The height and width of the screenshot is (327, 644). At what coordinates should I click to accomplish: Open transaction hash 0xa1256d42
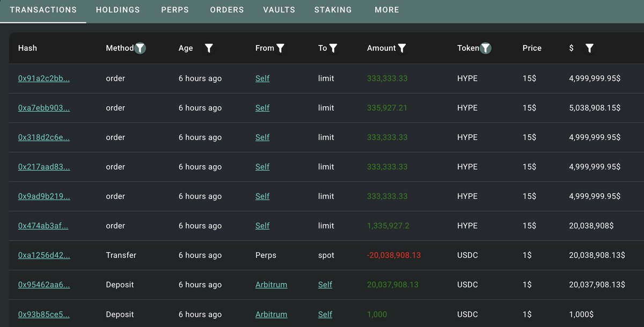[44, 255]
